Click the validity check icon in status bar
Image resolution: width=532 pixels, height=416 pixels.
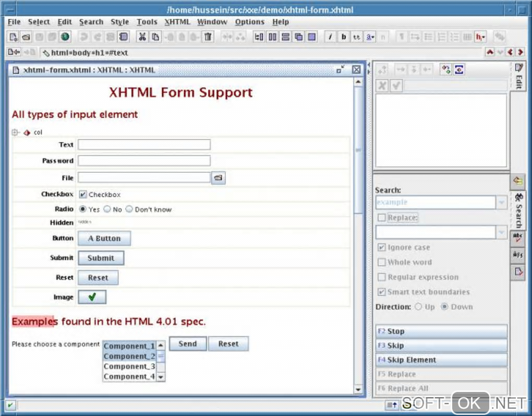point(10,405)
